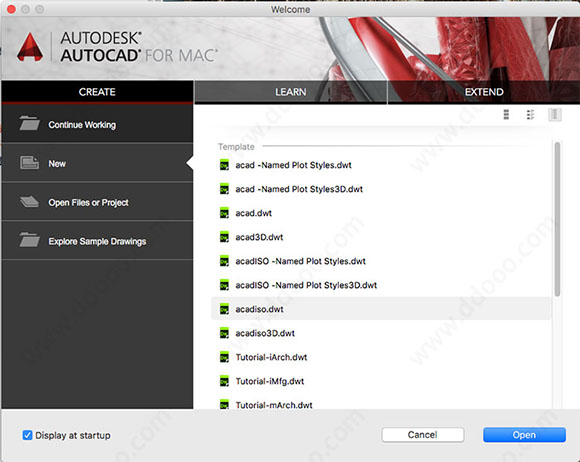The image size is (580, 462).
Task: Switch to simple list view icon
Action: click(x=506, y=115)
